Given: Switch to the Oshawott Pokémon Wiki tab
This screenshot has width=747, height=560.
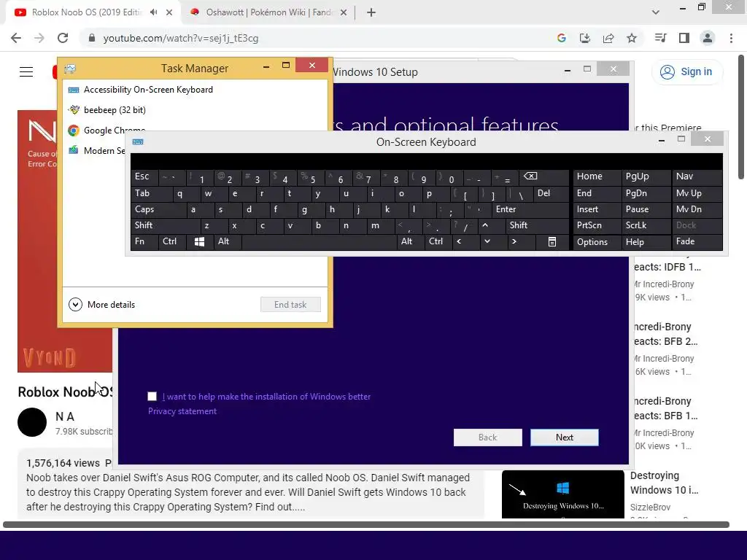Looking at the screenshot, I should [x=269, y=12].
